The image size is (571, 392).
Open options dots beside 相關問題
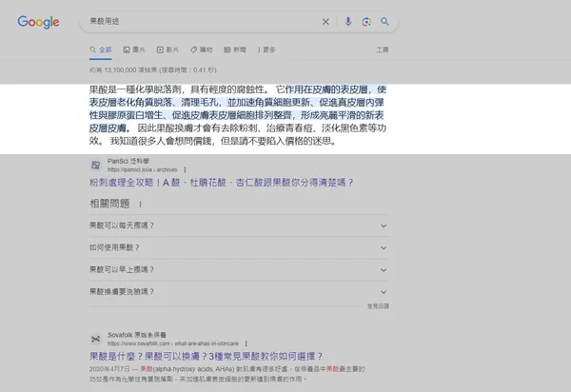pyautogui.click(x=140, y=205)
